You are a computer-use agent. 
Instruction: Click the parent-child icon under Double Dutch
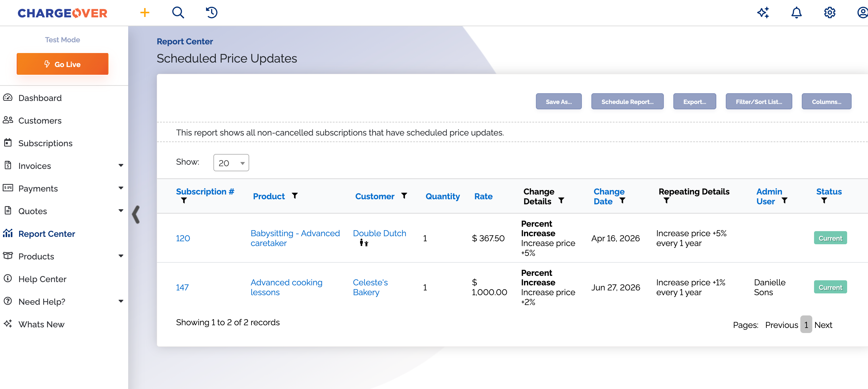coord(364,243)
